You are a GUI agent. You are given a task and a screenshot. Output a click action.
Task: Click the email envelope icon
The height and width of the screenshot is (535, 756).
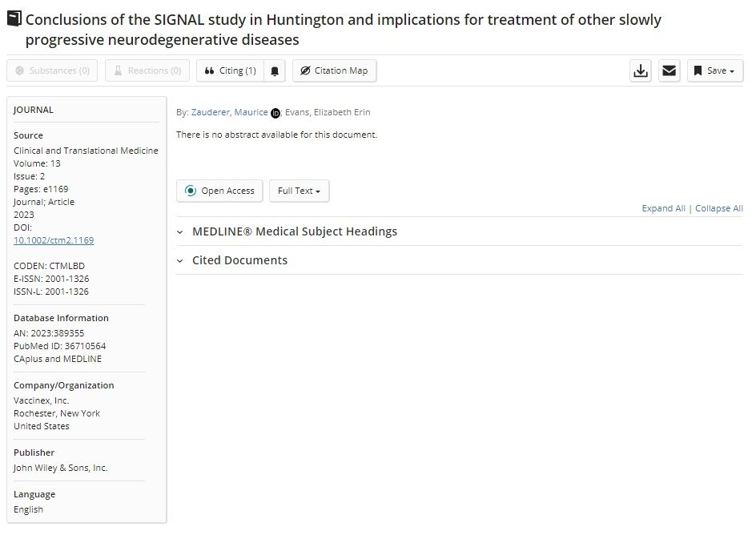(669, 70)
